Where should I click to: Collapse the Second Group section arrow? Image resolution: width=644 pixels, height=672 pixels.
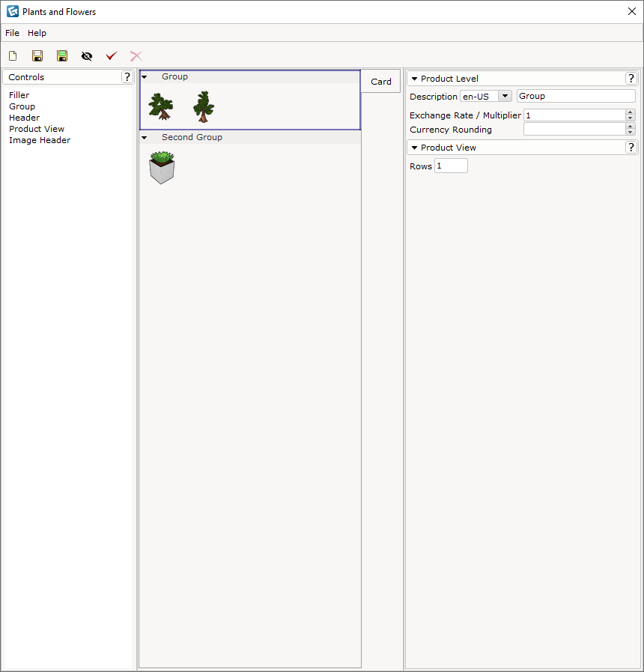click(145, 138)
